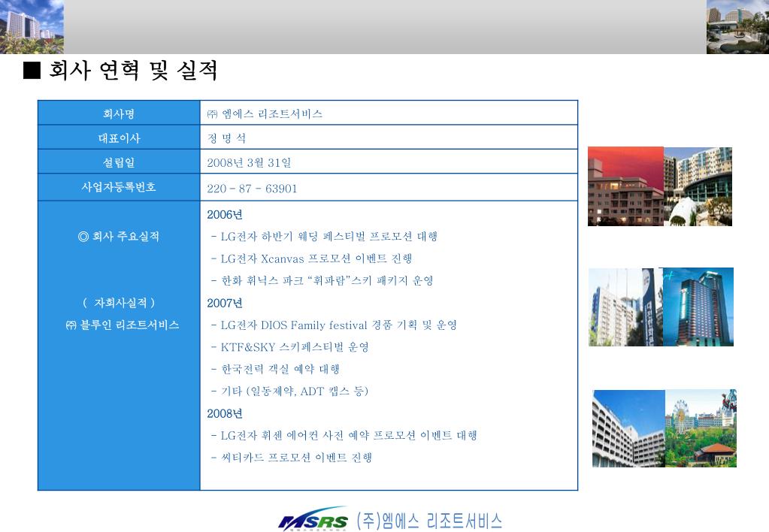Viewport: 769px width, 532px height.
Task: Select the white condominium building photo
Action: [628, 428]
